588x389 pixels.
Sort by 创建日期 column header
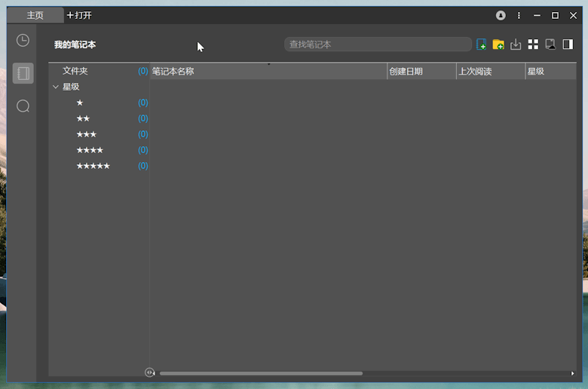tap(421, 72)
